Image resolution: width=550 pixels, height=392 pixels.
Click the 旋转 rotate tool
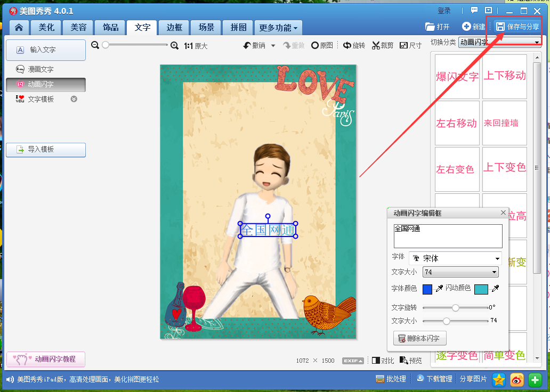354,46
